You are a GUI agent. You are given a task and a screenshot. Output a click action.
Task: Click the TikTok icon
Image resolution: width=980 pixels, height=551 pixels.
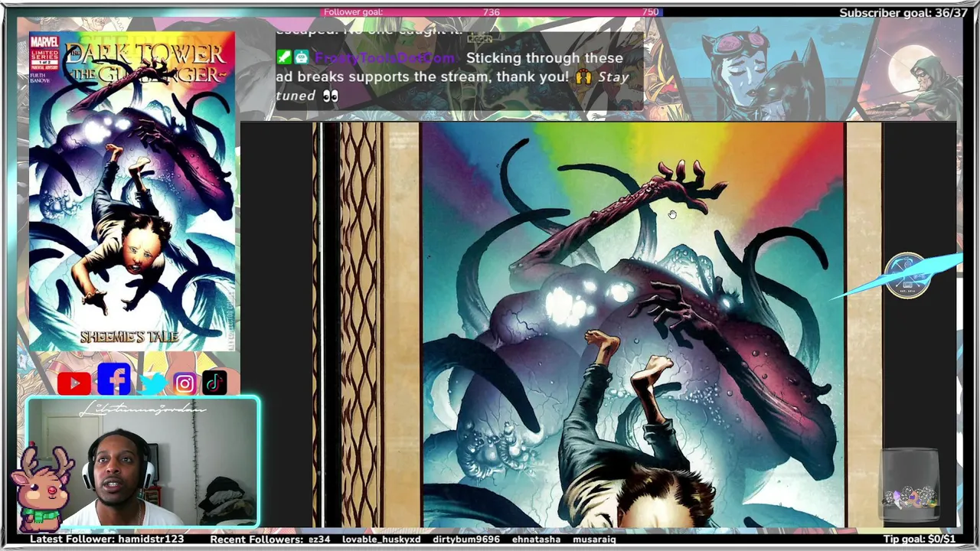(x=214, y=383)
